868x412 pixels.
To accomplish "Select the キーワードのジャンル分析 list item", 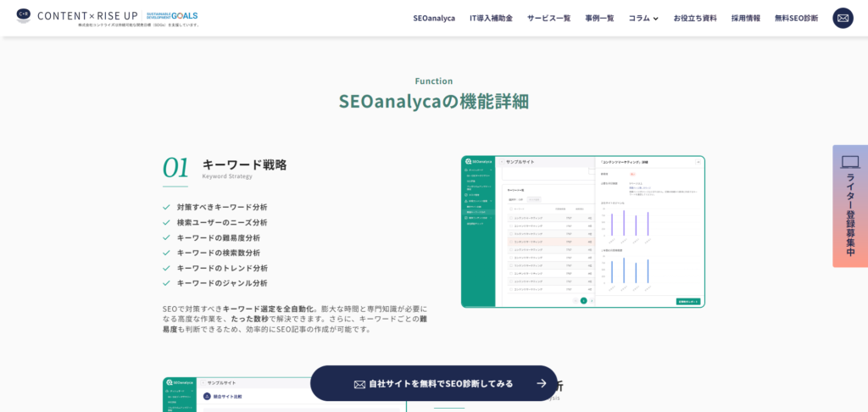I will [x=223, y=283].
